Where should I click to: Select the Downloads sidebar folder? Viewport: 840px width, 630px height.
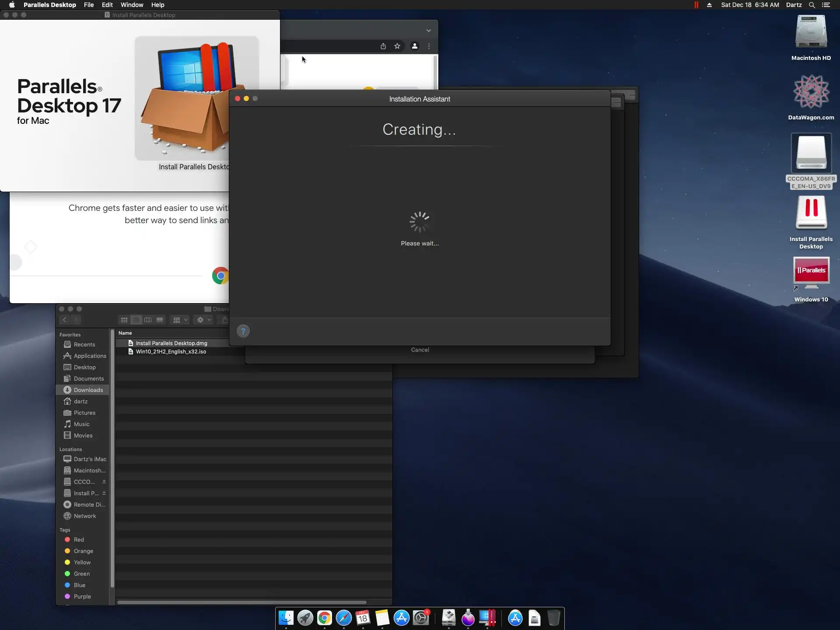point(88,390)
